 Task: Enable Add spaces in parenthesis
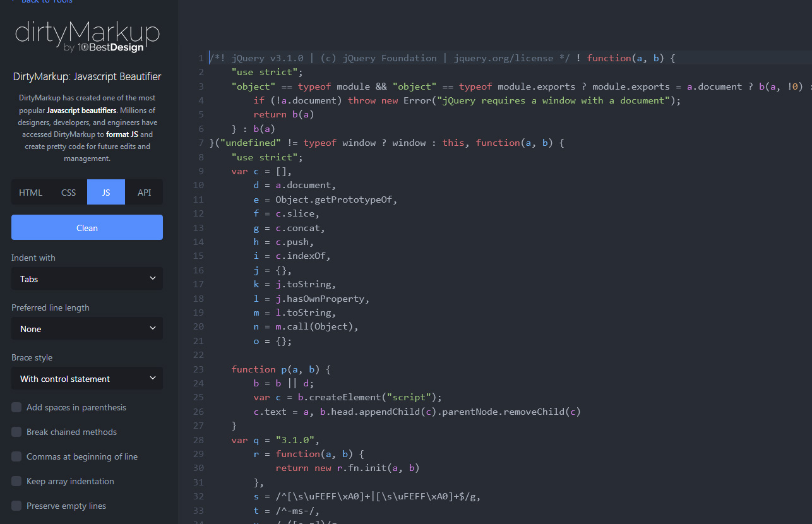click(16, 407)
